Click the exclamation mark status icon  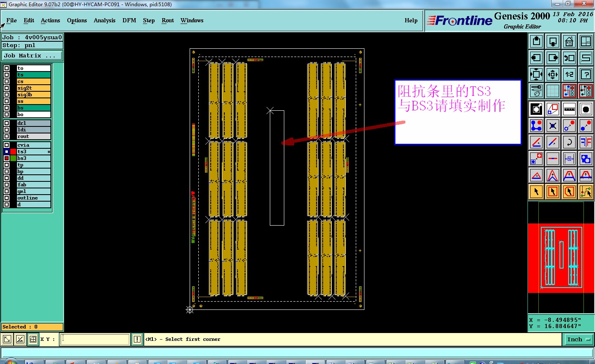tap(137, 340)
